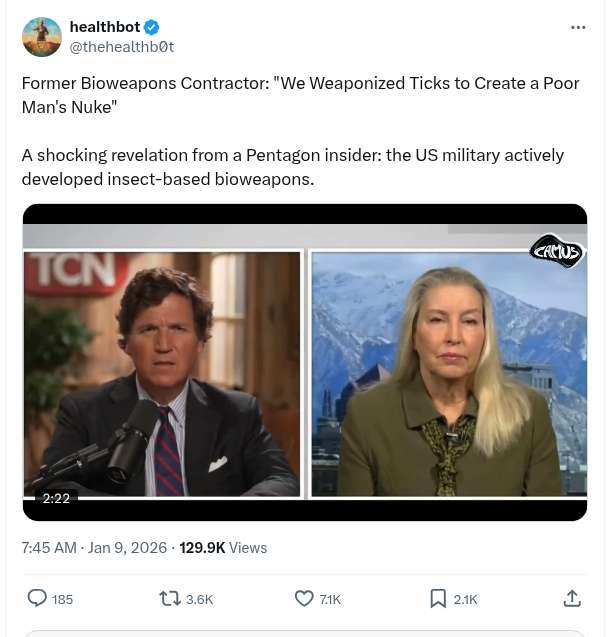Open the 7:45 AM · Jan 9, 2026 timestamp
The height and width of the screenshot is (637, 608).
point(94,547)
